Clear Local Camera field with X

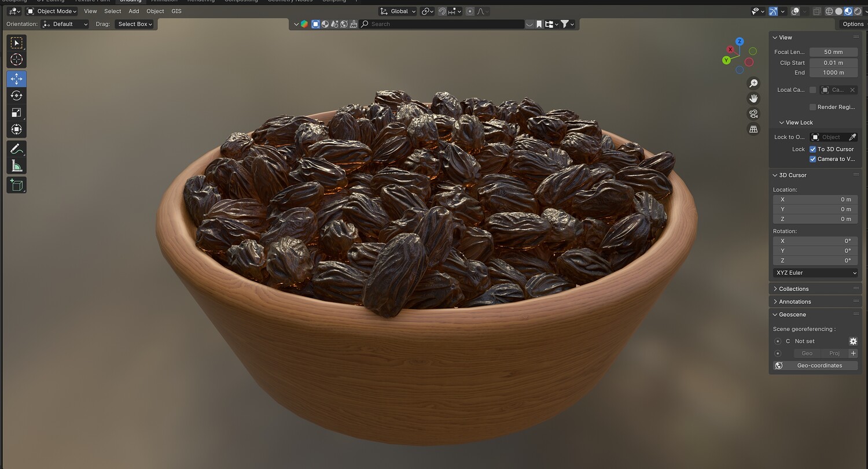(x=852, y=90)
